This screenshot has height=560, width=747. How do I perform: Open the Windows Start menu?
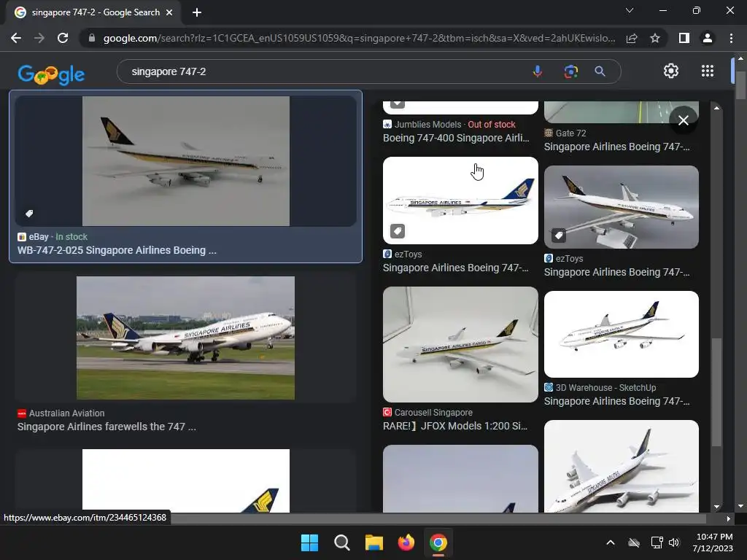[309, 542]
